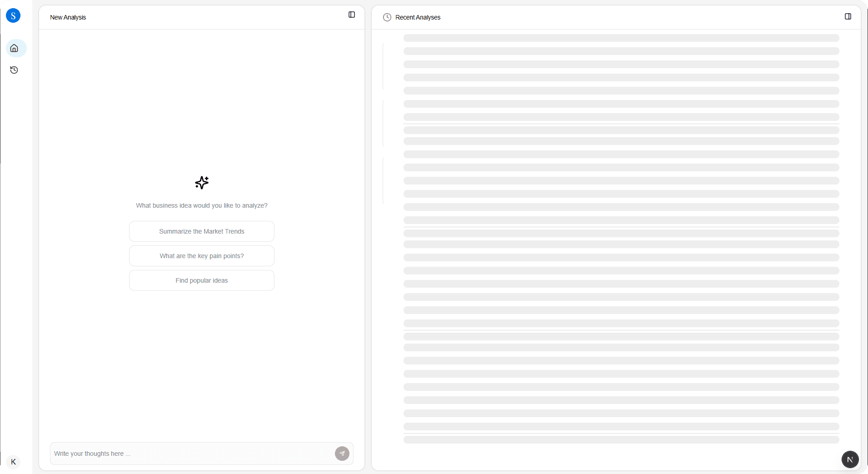Image resolution: width=868 pixels, height=474 pixels.
Task: Click the topmost loading bar in Recent Analyses
Action: 621,38
